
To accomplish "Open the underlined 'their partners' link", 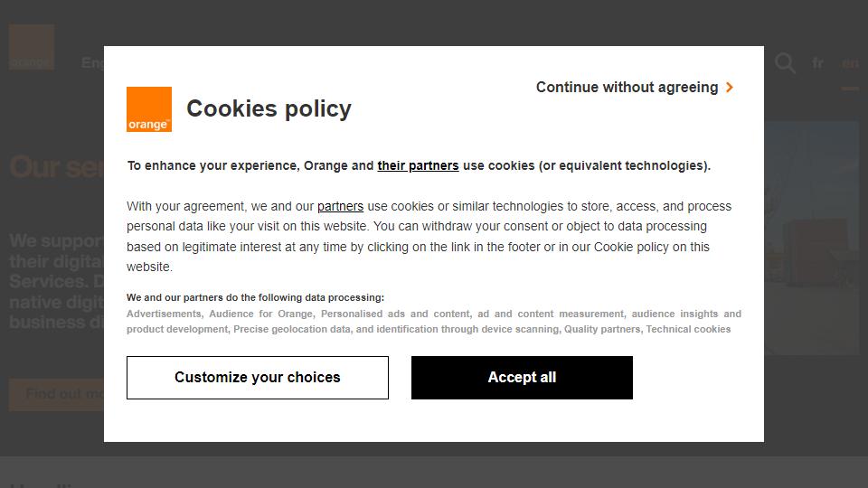I will [x=418, y=165].
